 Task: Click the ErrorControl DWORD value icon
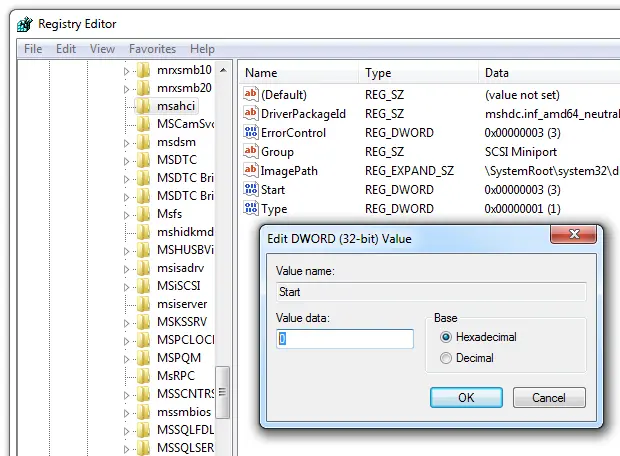[251, 132]
